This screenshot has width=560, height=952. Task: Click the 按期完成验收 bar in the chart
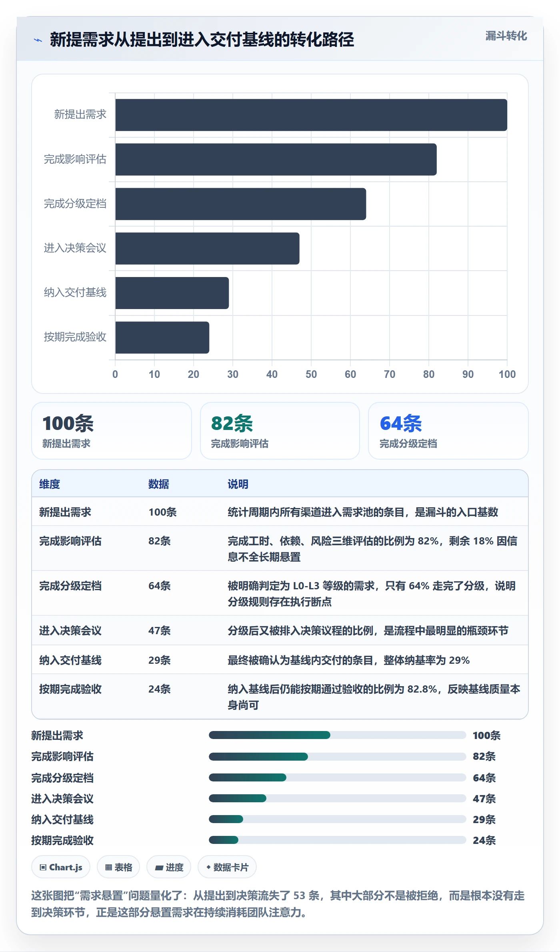coord(162,337)
